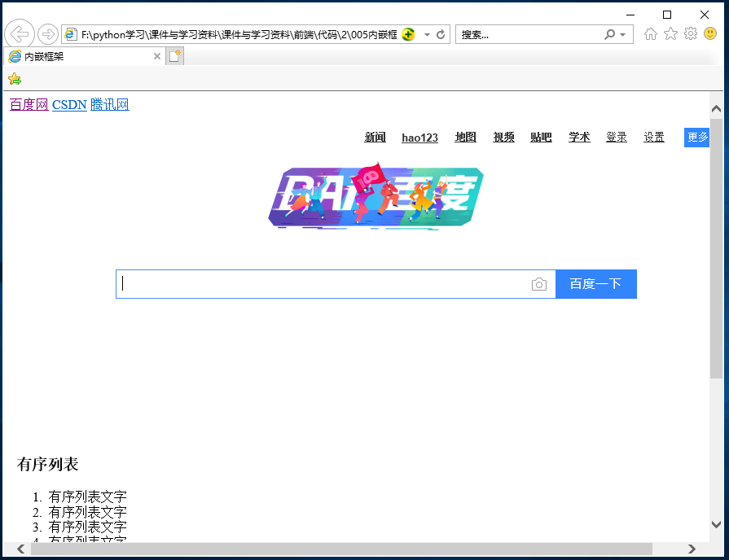Click the camera image search icon
729x560 pixels.
pyautogui.click(x=539, y=284)
